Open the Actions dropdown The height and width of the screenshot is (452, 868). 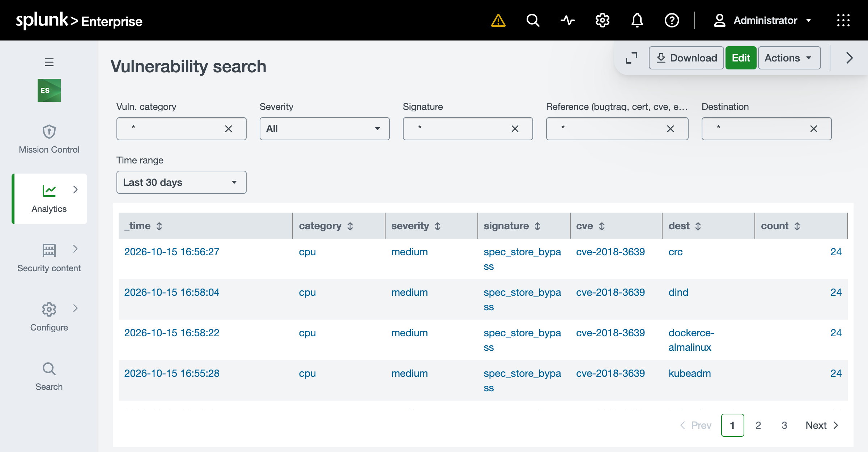click(789, 58)
